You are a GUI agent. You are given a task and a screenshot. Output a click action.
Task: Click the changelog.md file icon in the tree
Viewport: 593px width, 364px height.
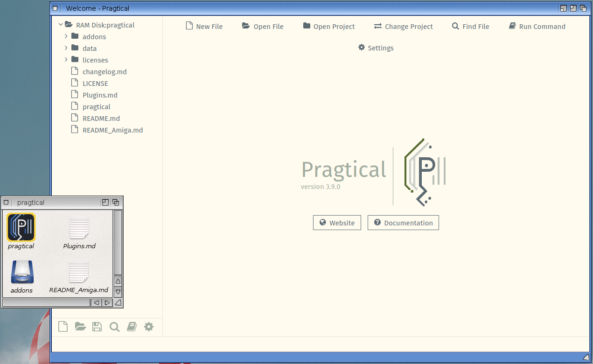point(74,71)
